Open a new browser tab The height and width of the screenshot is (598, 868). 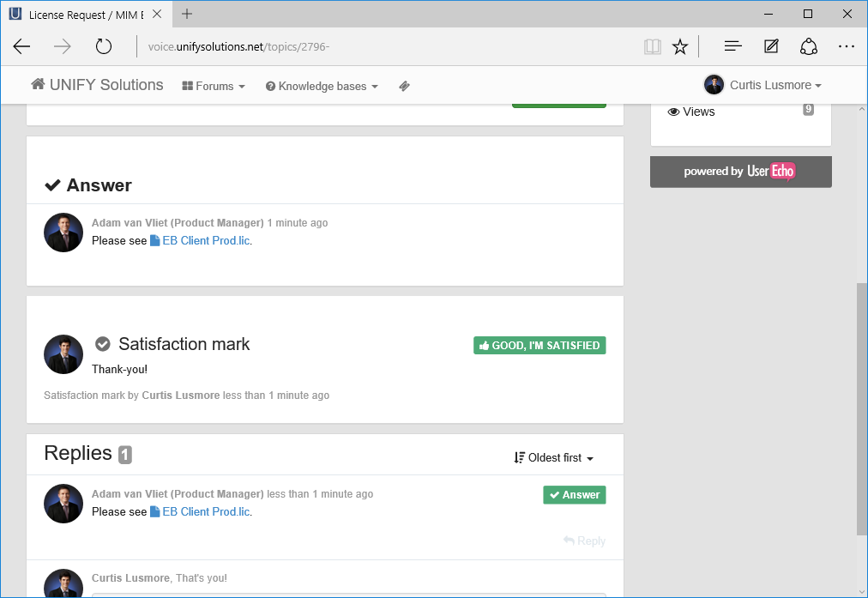point(187,14)
